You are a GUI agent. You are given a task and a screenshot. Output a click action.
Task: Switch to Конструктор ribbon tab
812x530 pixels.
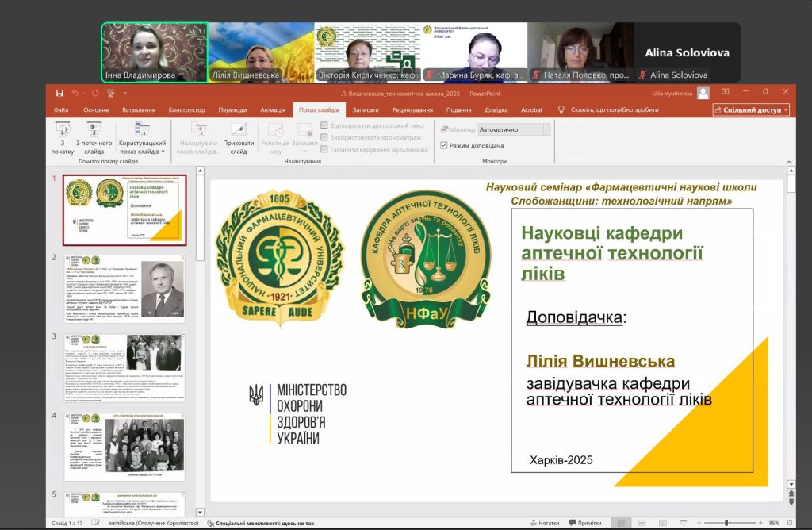click(186, 109)
